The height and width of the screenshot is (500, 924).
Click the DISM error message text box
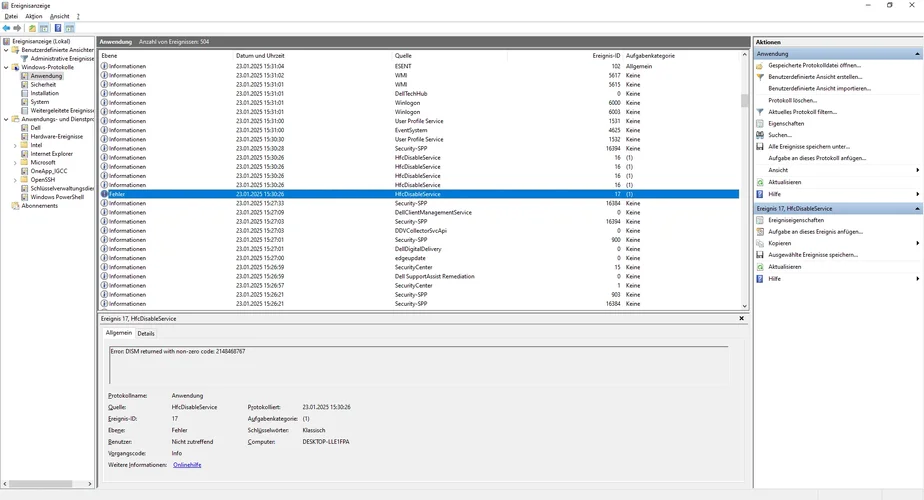[418, 365]
